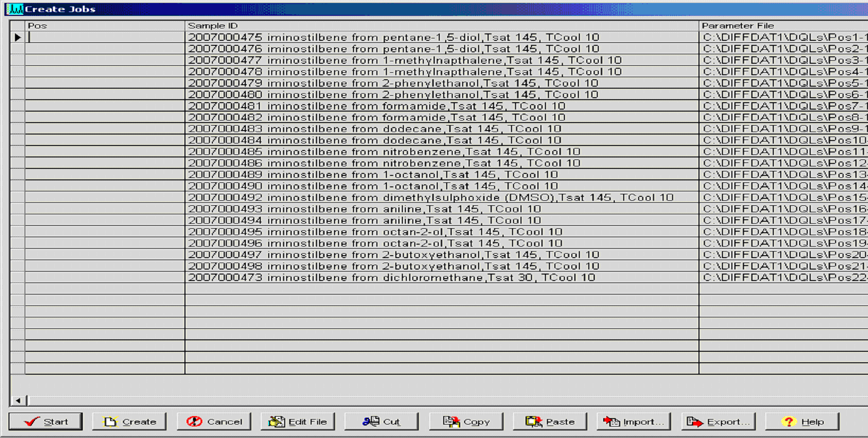The height and width of the screenshot is (438, 868).
Task: Select sample 2007000486 nitrobenzene cell
Action: (442, 163)
